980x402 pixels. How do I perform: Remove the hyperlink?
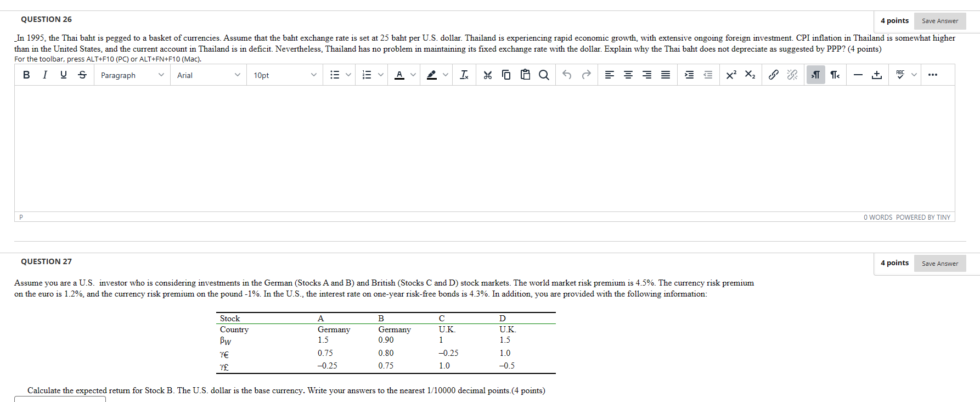click(x=792, y=75)
